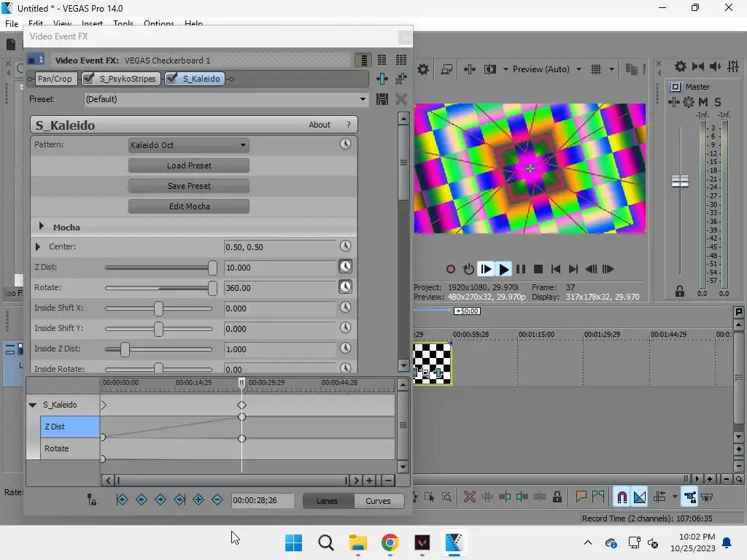The height and width of the screenshot is (560, 747).
Task: Open the Video Preview project properties gear icon
Action: coord(423,69)
